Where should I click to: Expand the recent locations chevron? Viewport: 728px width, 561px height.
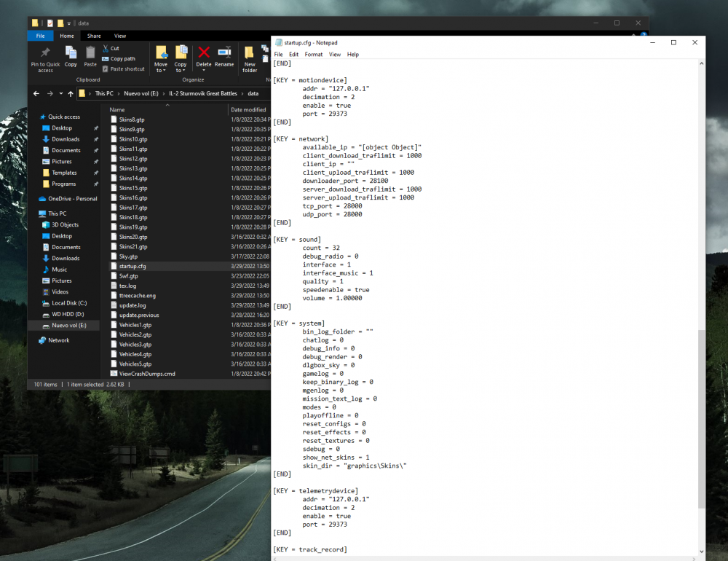click(60, 93)
